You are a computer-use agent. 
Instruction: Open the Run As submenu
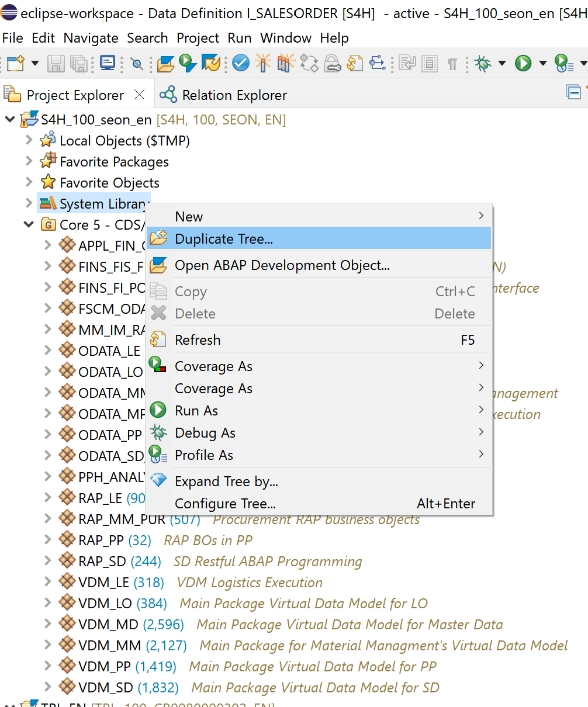click(x=319, y=411)
